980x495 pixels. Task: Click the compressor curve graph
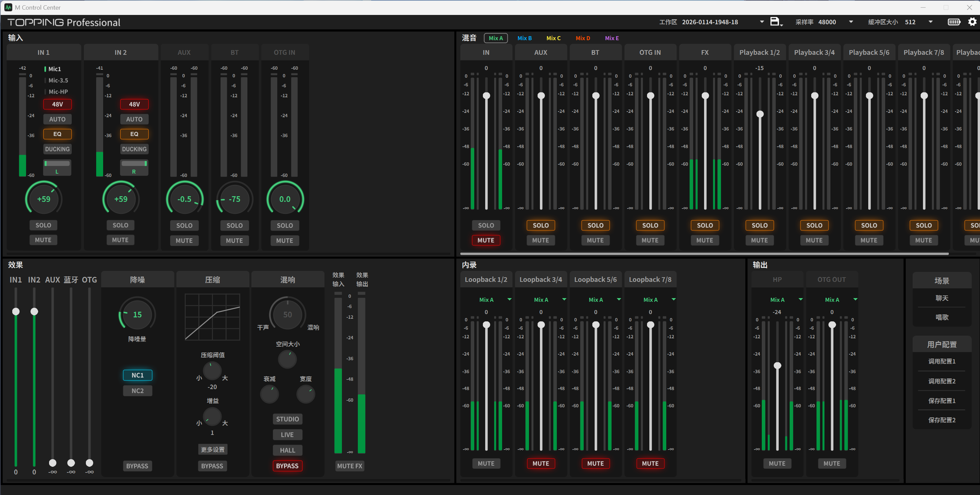[x=212, y=317]
